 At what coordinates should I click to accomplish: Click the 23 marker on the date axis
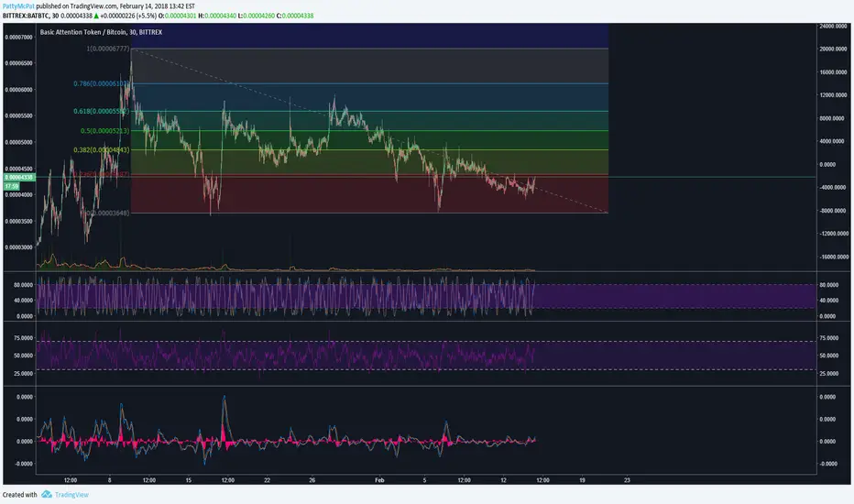[x=627, y=480]
